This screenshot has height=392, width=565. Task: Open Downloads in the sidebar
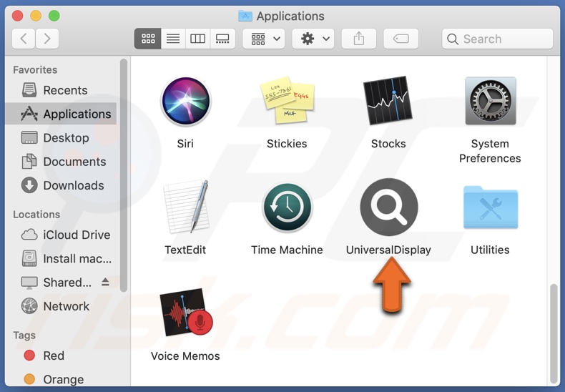61,185
